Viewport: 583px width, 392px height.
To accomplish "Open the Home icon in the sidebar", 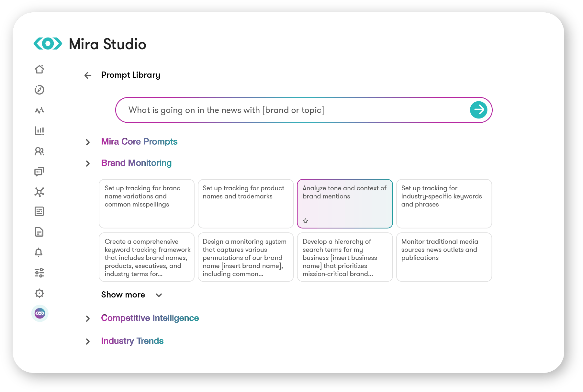I will click(39, 69).
